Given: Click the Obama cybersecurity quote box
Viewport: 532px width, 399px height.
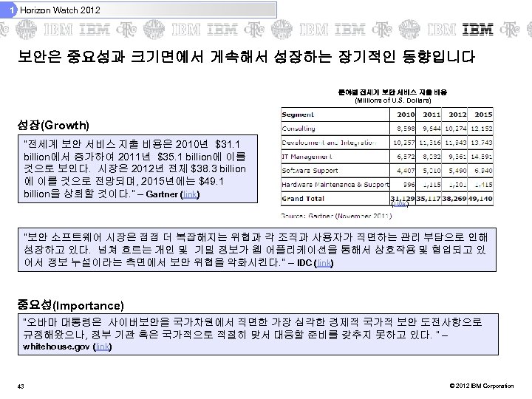Looking at the screenshot, I should [258, 334].
